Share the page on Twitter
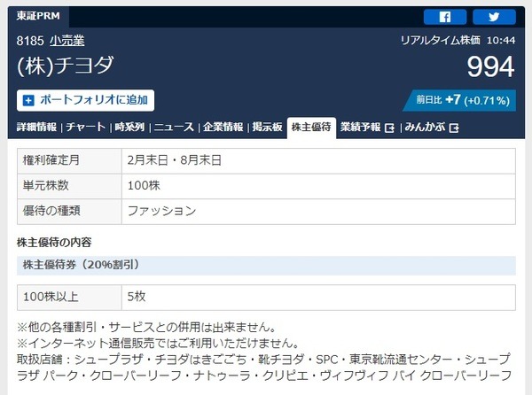The height and width of the screenshot is (395, 532). coord(494,17)
